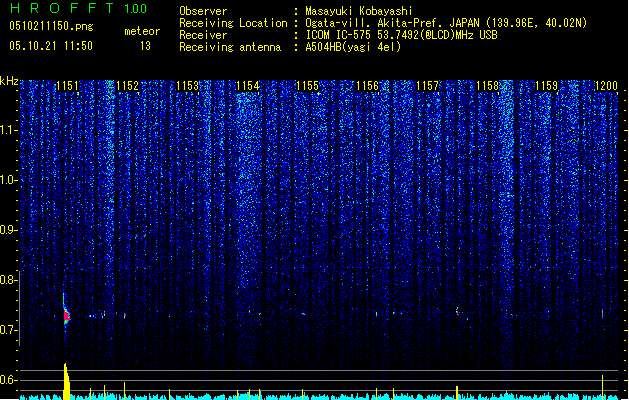Click the 0.9 kHz axis label

pyautogui.click(x=8, y=230)
